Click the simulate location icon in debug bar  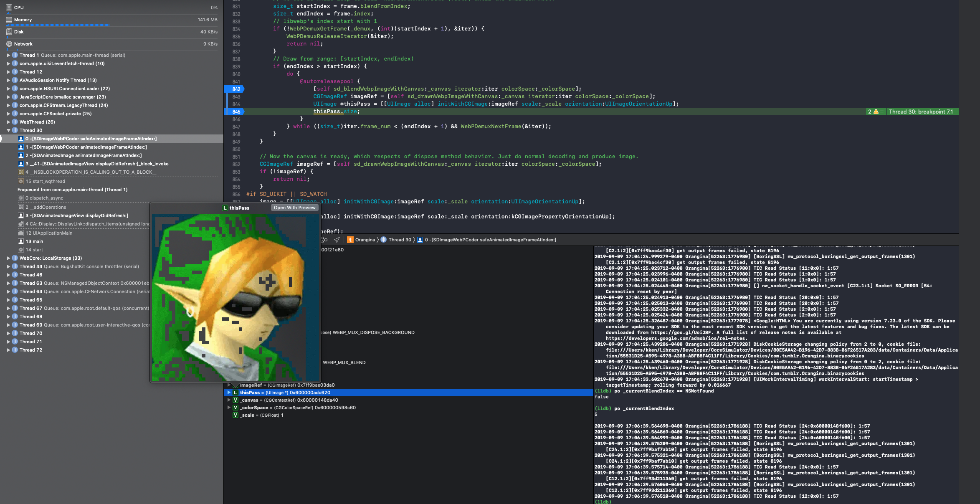coord(337,239)
